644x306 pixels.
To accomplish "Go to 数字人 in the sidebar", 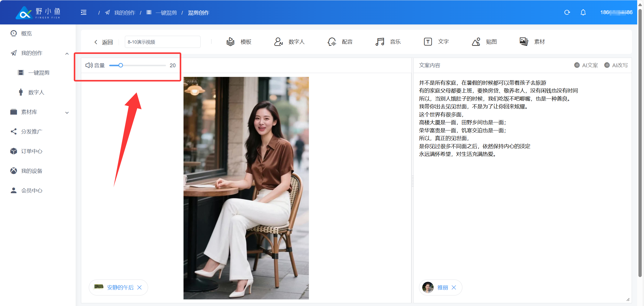I will point(36,92).
